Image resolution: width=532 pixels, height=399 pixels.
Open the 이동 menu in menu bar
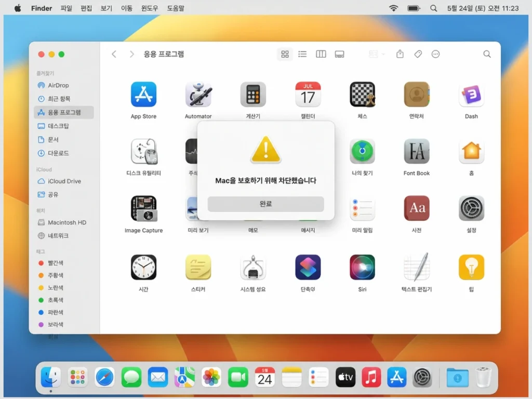point(127,8)
